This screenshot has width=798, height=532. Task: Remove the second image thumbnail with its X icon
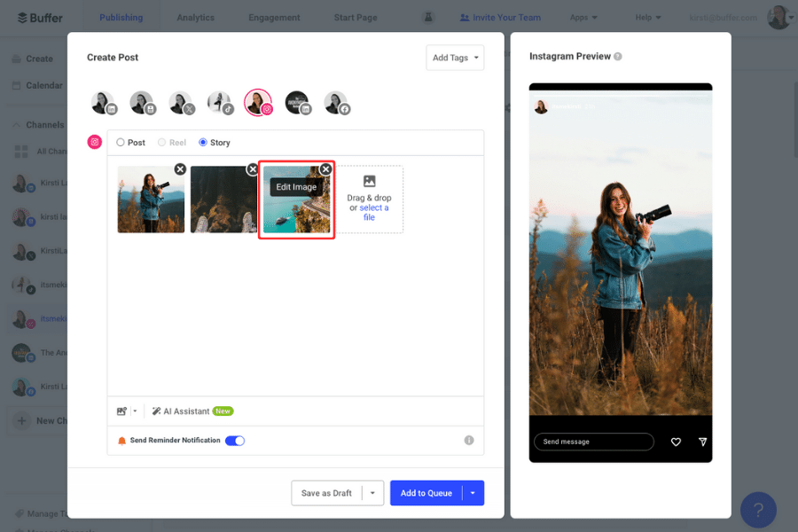click(x=253, y=168)
